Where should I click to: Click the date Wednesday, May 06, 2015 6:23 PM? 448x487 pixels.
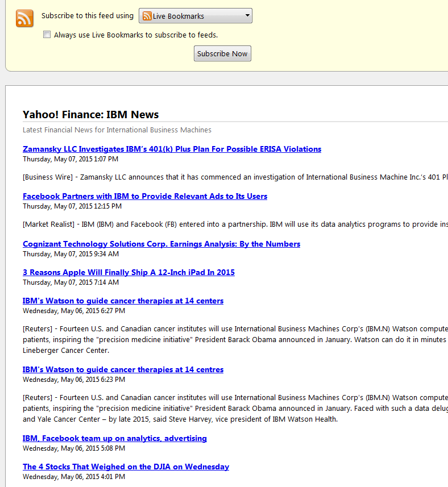click(x=74, y=380)
